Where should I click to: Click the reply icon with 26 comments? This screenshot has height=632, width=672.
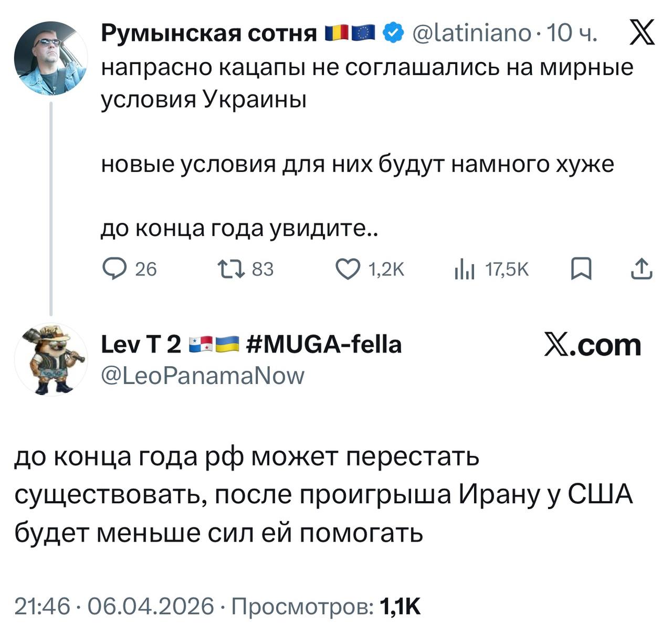(112, 270)
